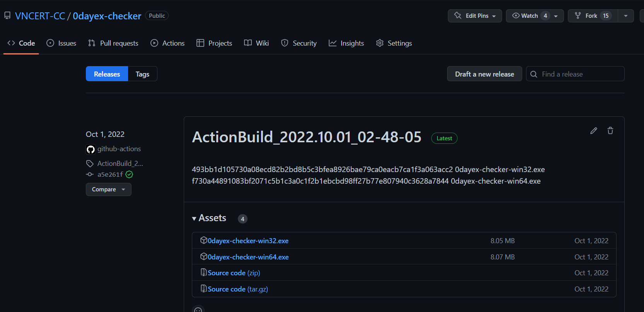This screenshot has width=644, height=312.
Task: Open the Issues tab
Action: (61, 43)
